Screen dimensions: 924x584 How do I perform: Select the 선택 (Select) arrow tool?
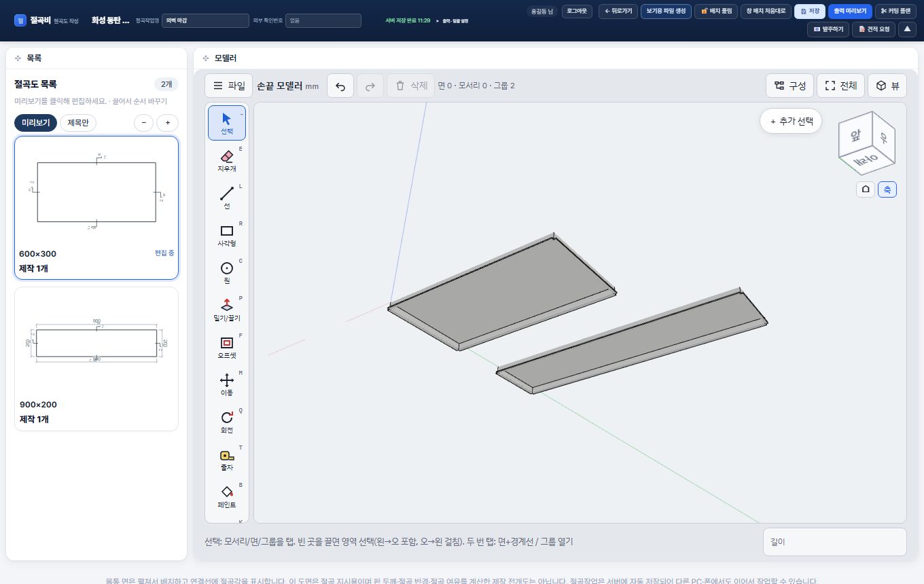pyautogui.click(x=227, y=123)
